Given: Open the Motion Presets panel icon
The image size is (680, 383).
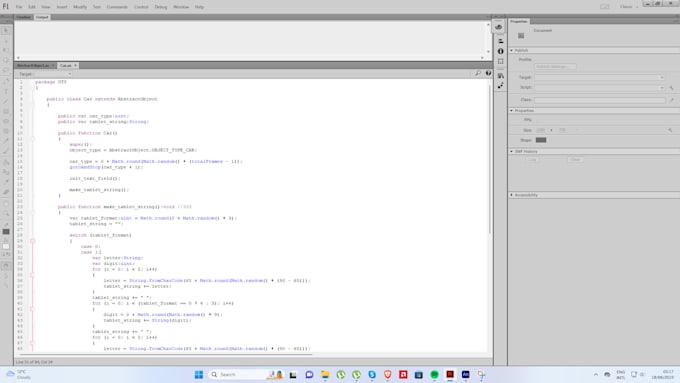Looking at the screenshot, I should pyautogui.click(x=500, y=86).
